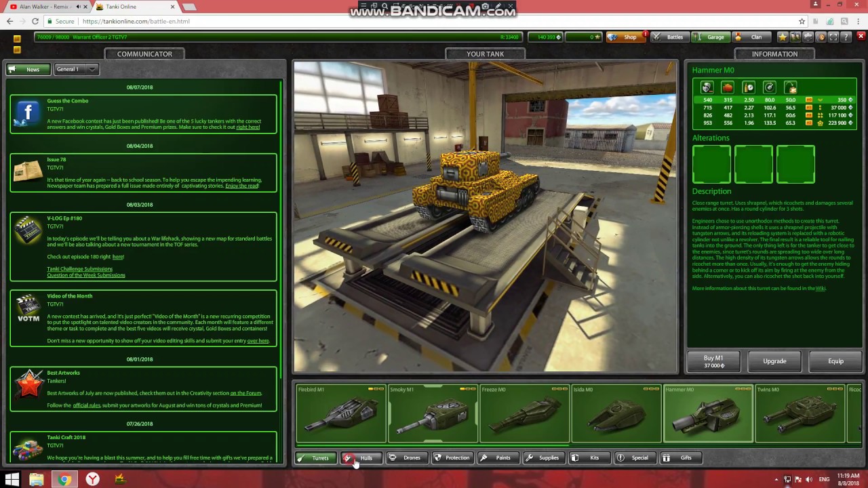Open the Wiki link in description
Viewport: 868px width, 488px height.
click(x=820, y=289)
